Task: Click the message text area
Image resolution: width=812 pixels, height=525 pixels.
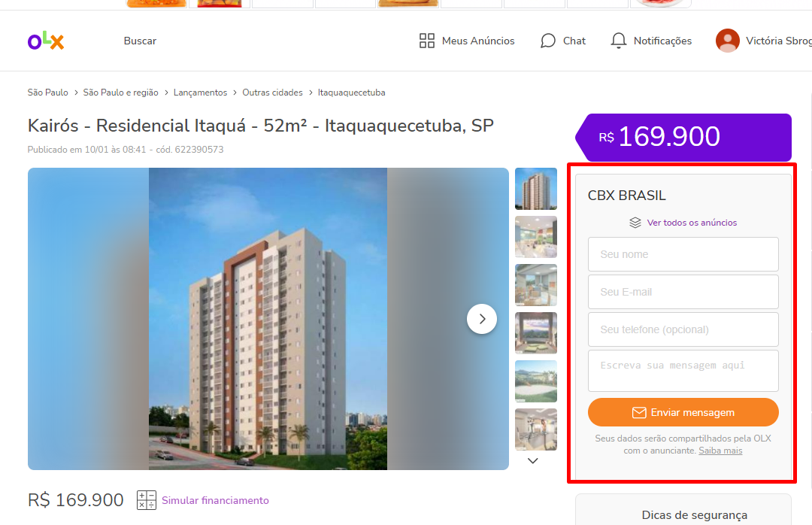Action: coord(683,371)
